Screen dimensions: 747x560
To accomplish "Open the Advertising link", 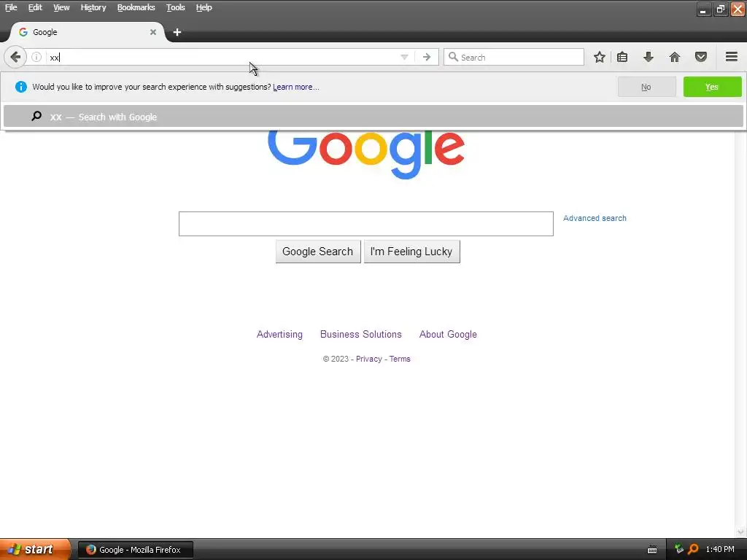I will click(279, 334).
